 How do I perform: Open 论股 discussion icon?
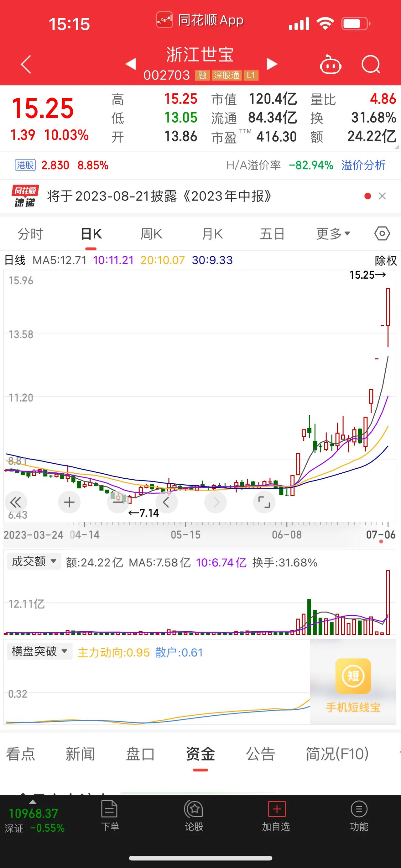[194, 816]
